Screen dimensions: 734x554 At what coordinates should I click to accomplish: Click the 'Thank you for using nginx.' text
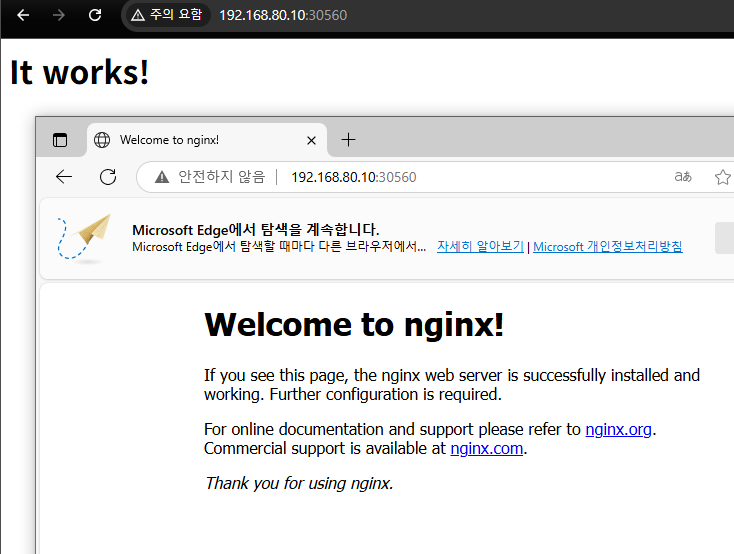(299, 483)
